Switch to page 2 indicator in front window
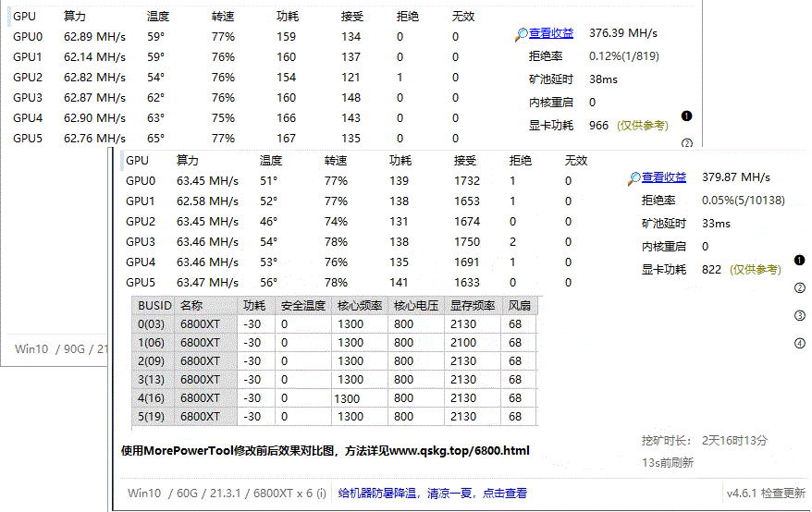Image resolution: width=812 pixels, height=512 pixels. tap(800, 287)
